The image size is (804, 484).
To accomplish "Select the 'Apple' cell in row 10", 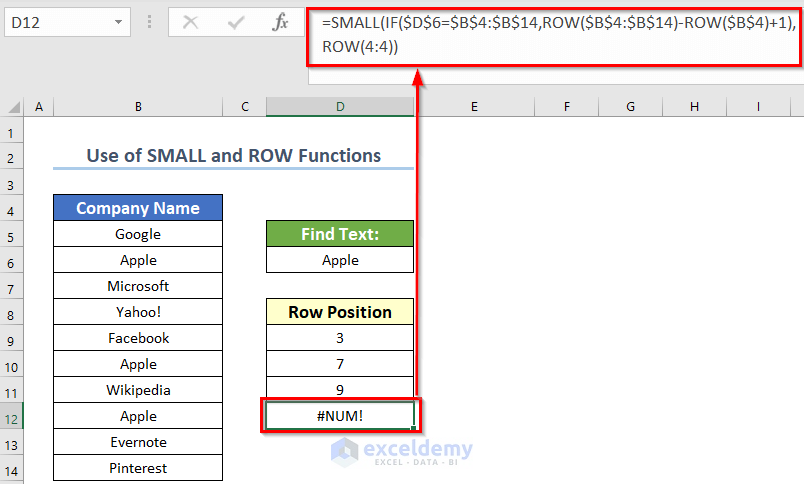I will tap(138, 365).
